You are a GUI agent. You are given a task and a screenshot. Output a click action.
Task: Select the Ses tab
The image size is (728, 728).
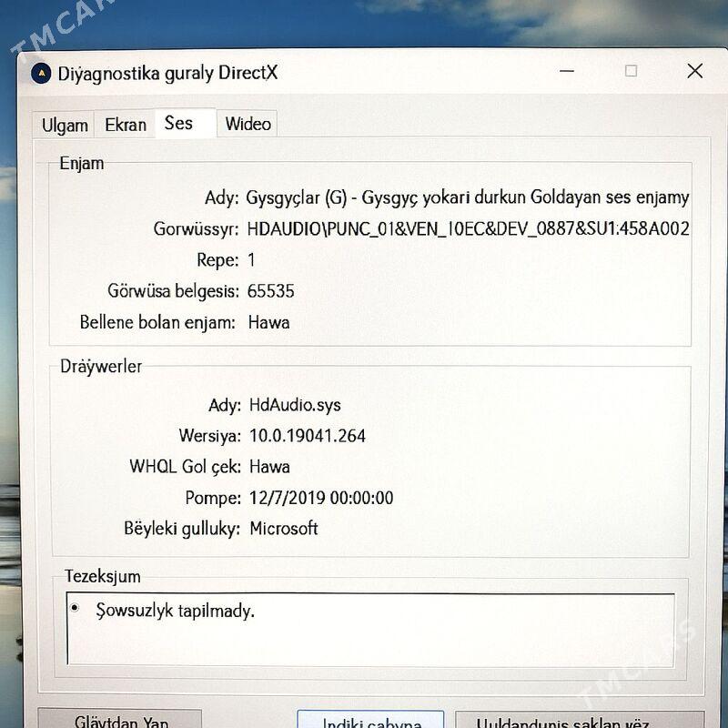179,123
